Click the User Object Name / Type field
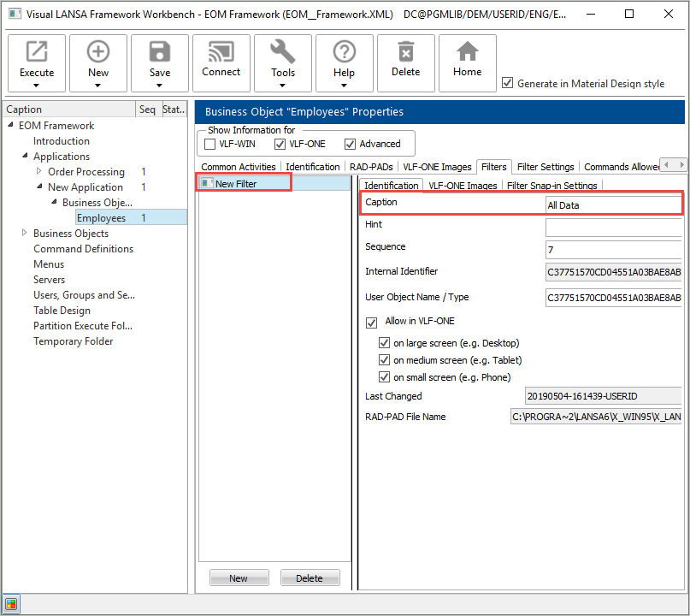The width and height of the screenshot is (690, 616). pyautogui.click(x=613, y=298)
